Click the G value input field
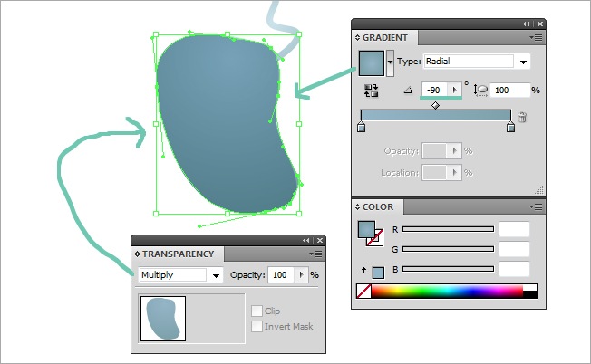591x364 pixels. tap(514, 249)
